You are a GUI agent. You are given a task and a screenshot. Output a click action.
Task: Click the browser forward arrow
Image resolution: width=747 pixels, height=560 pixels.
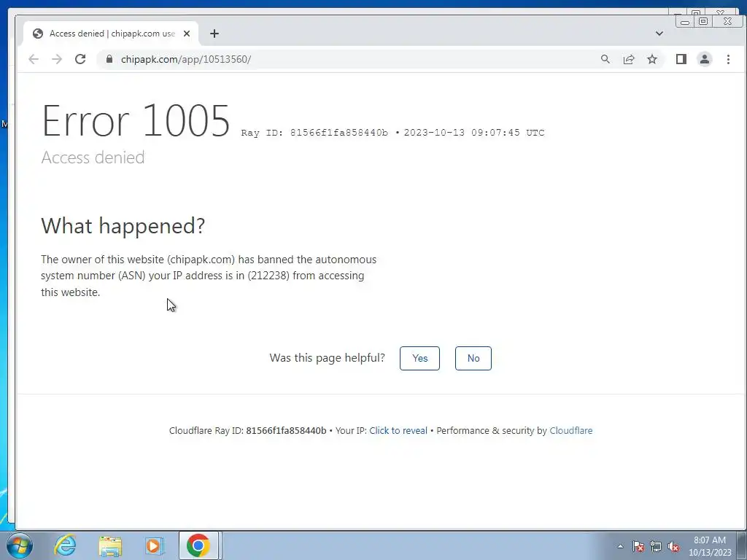click(x=57, y=59)
